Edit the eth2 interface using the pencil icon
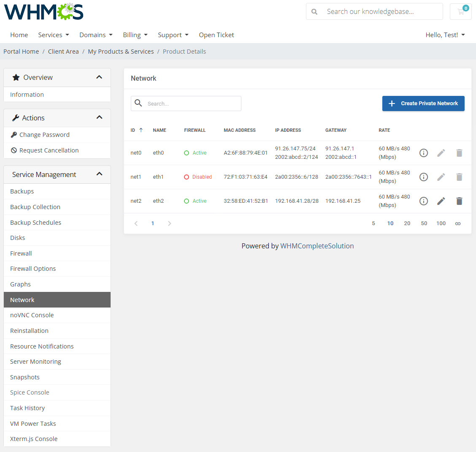The width and height of the screenshot is (476, 452). point(441,201)
